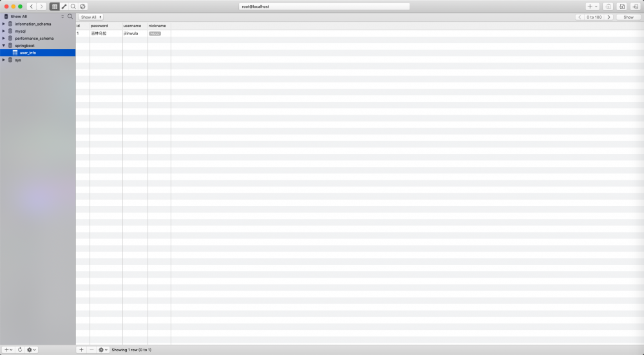Click the import file icon in toolbar
This screenshot has height=355, width=644.
(x=622, y=6)
